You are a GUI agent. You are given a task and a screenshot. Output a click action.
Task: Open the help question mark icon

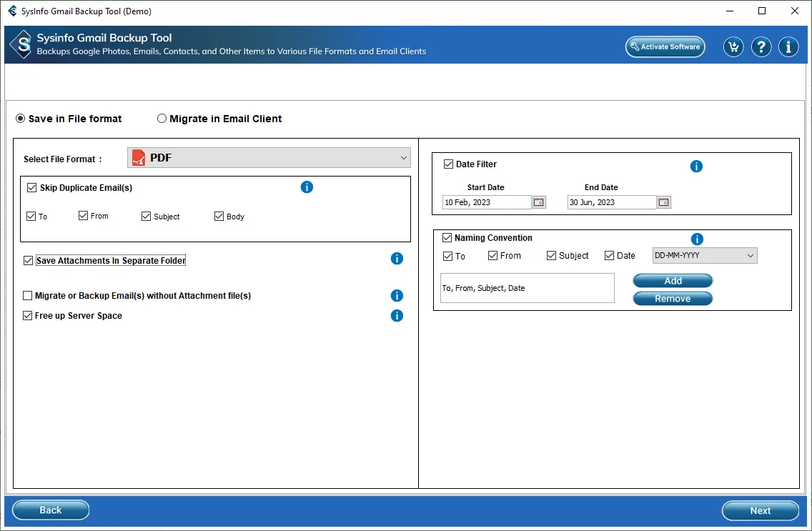pyautogui.click(x=761, y=47)
